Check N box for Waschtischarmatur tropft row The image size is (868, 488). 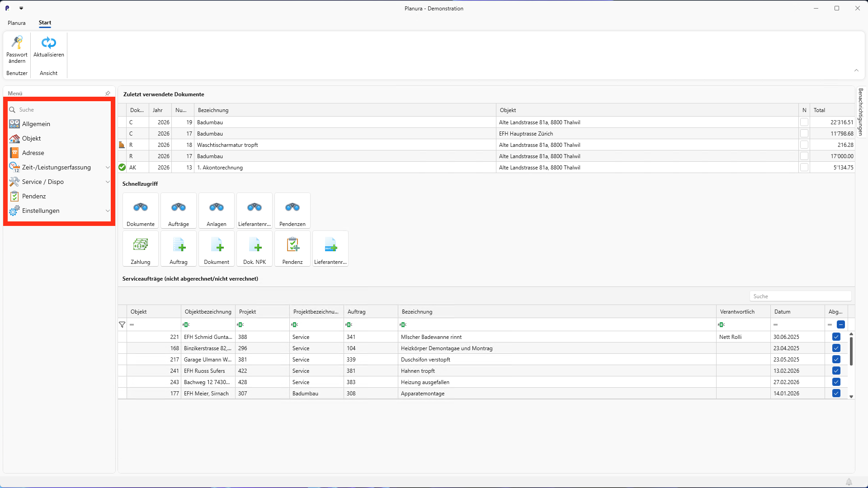tap(804, 145)
